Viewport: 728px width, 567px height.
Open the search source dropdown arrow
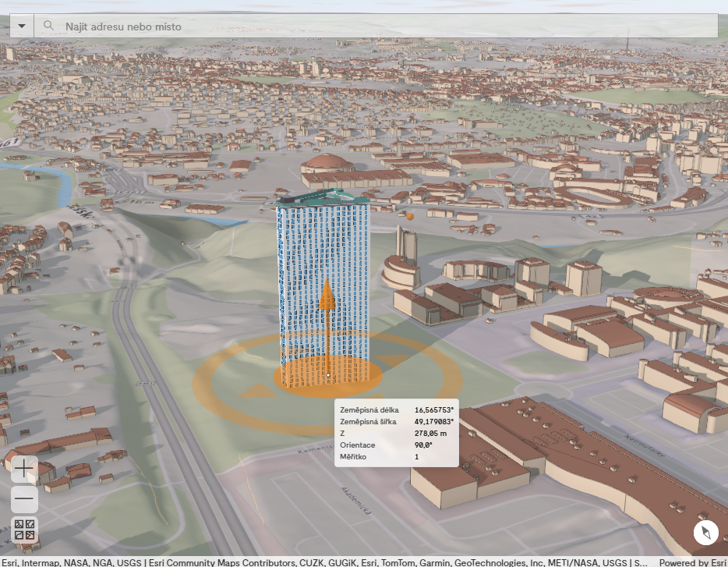22,26
